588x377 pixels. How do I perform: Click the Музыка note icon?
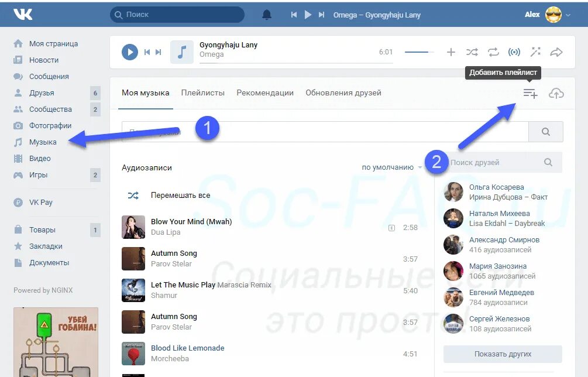coord(18,142)
